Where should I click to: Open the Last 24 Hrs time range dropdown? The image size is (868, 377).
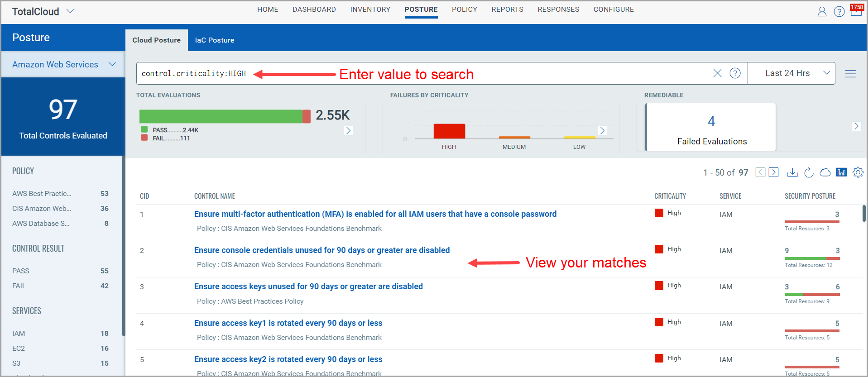791,73
